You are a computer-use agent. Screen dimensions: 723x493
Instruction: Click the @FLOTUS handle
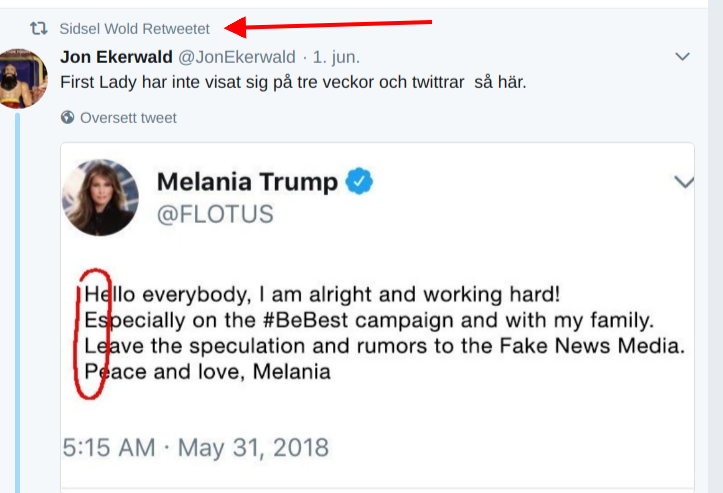click(x=215, y=214)
